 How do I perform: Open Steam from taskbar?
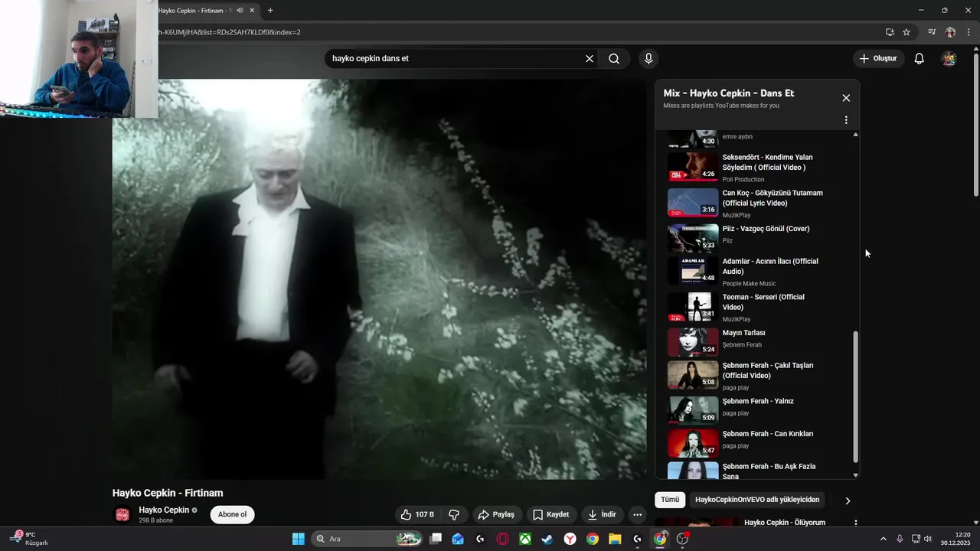(547, 539)
